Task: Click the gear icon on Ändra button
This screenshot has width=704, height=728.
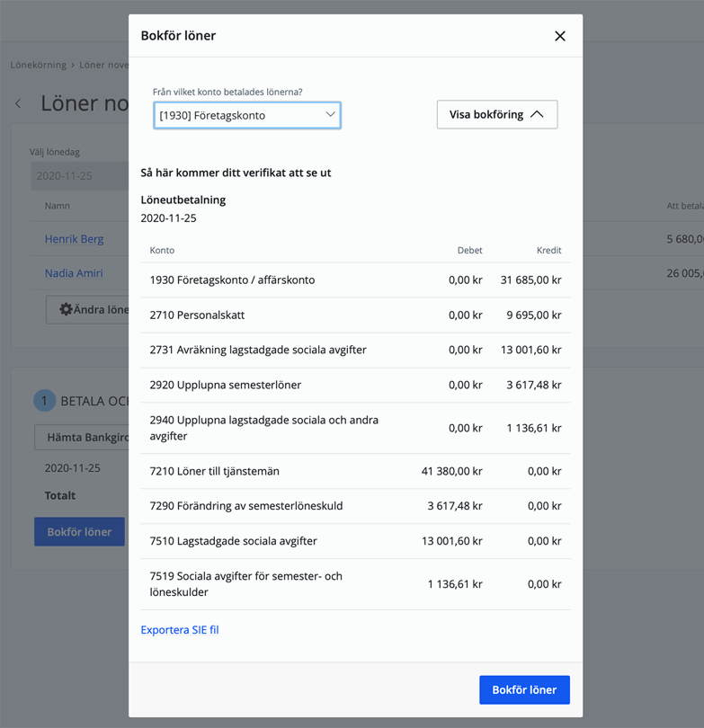Action: [66, 309]
